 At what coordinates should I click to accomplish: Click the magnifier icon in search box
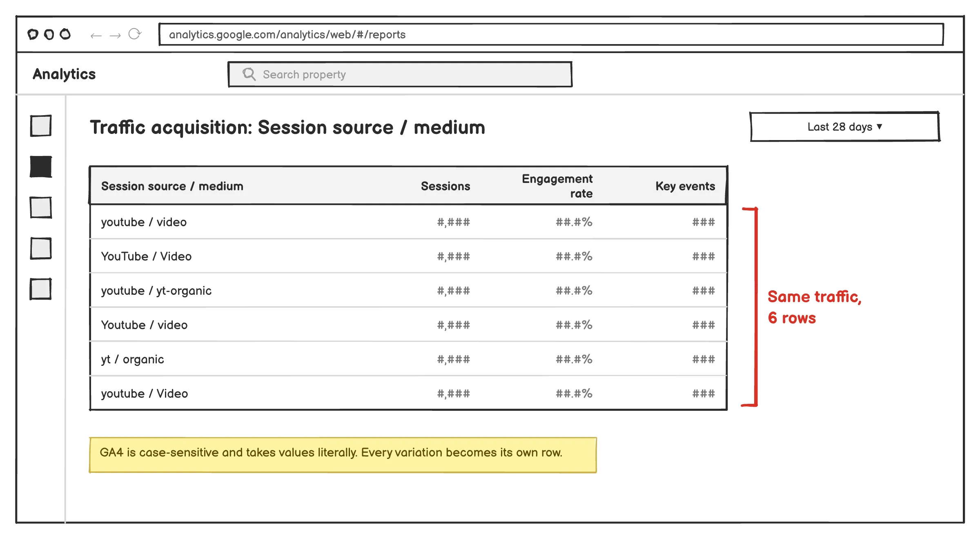coord(249,74)
